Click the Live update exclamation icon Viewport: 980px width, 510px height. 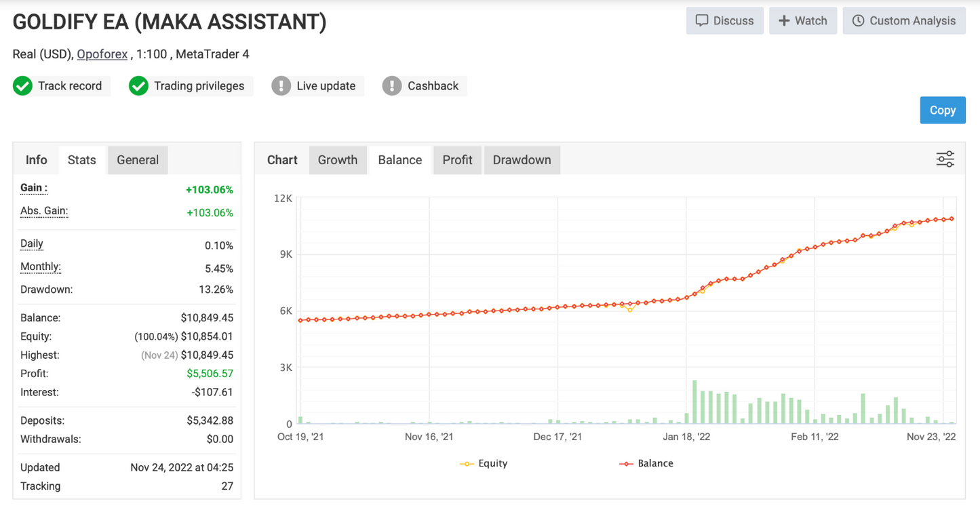tap(281, 86)
